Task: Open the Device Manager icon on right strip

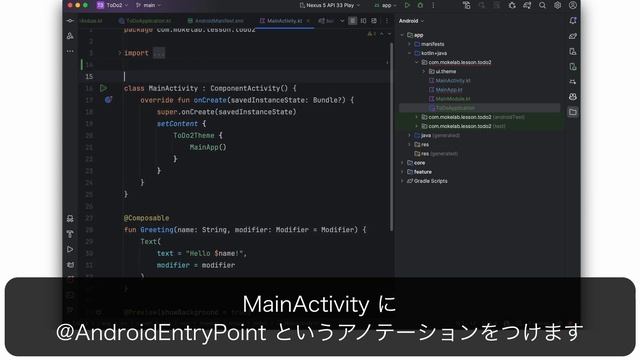Action: point(573,51)
